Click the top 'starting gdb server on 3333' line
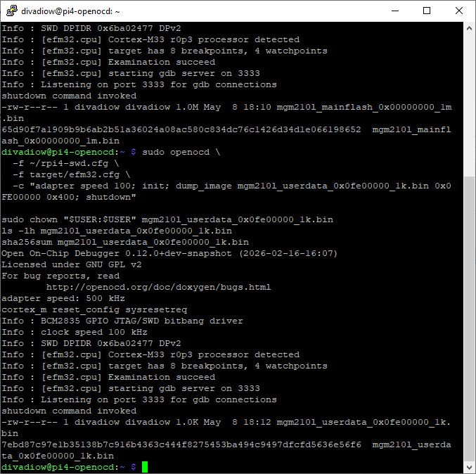The width and height of the screenshot is (476, 474). pyautogui.click(x=131, y=73)
